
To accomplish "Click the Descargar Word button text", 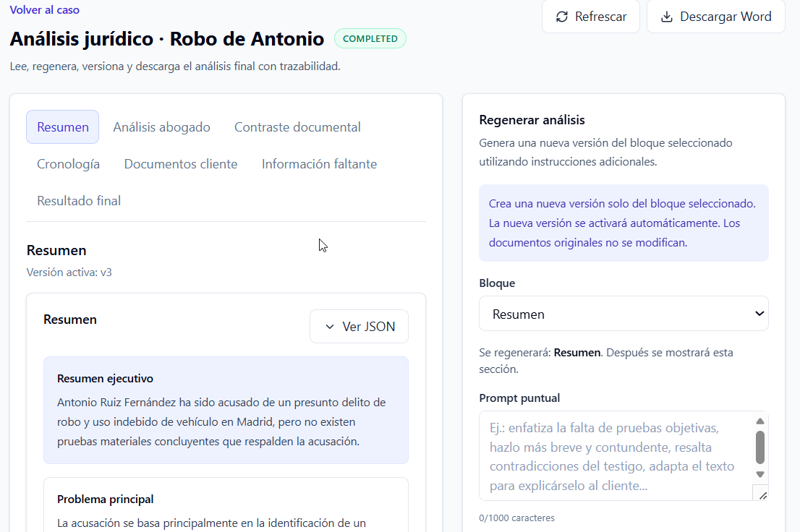I will coord(725,17).
